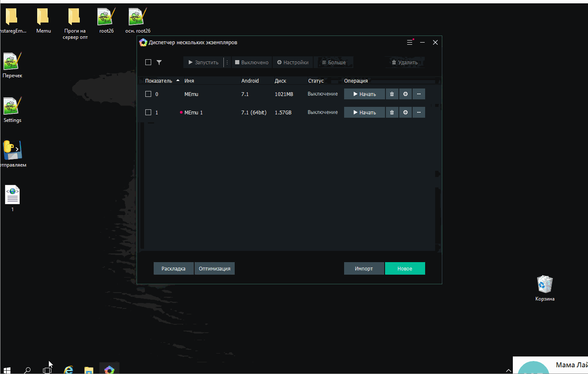Sort by the Показатель column header
588x374 pixels.
pyautogui.click(x=159, y=81)
